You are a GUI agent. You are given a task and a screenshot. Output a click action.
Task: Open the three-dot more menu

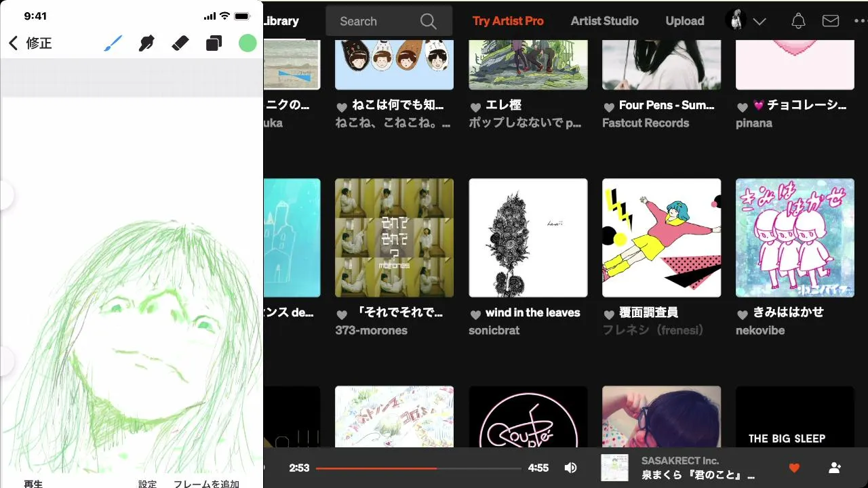click(x=859, y=21)
